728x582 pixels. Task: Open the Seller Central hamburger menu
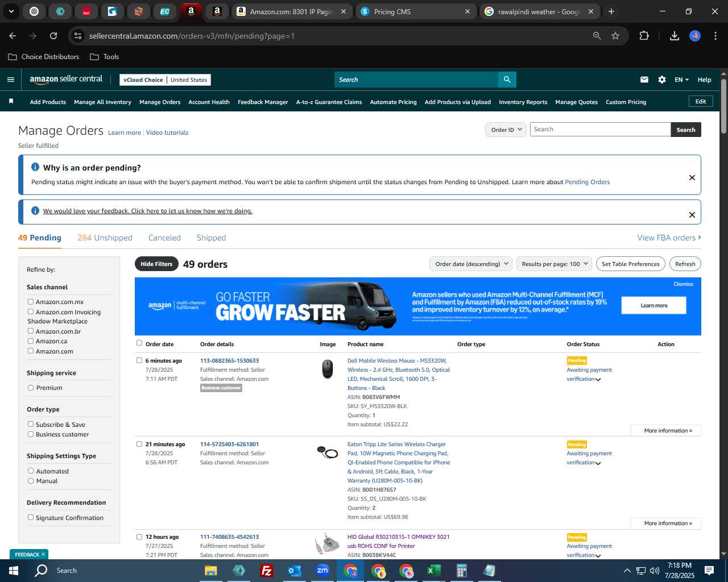coord(10,80)
